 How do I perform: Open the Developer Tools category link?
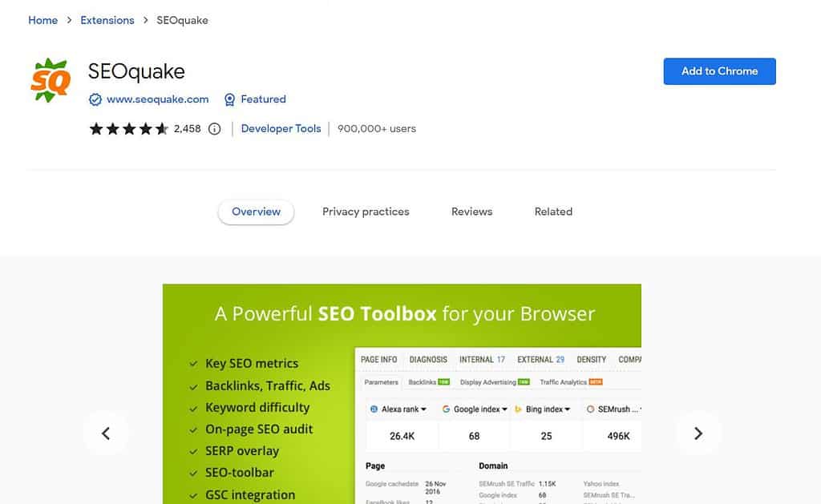pos(281,128)
